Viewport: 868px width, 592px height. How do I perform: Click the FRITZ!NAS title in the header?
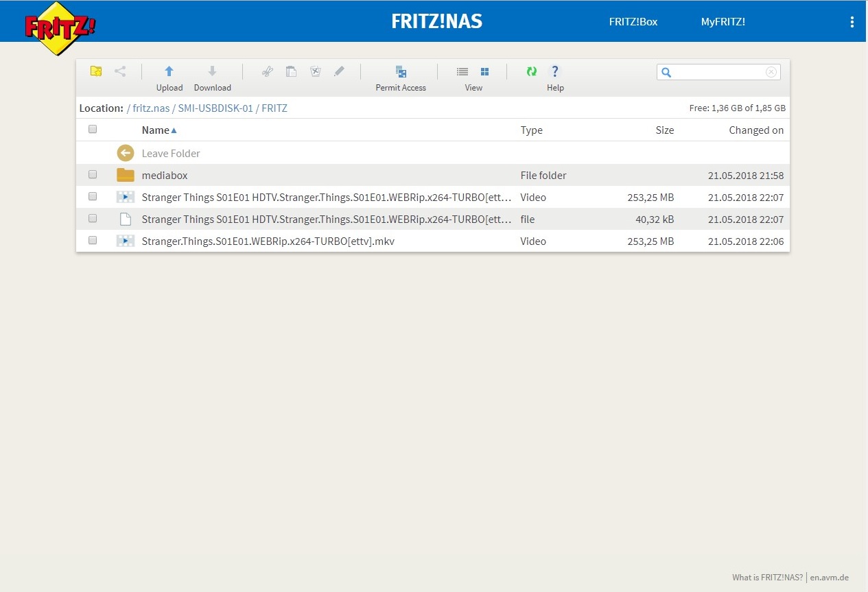pos(437,21)
